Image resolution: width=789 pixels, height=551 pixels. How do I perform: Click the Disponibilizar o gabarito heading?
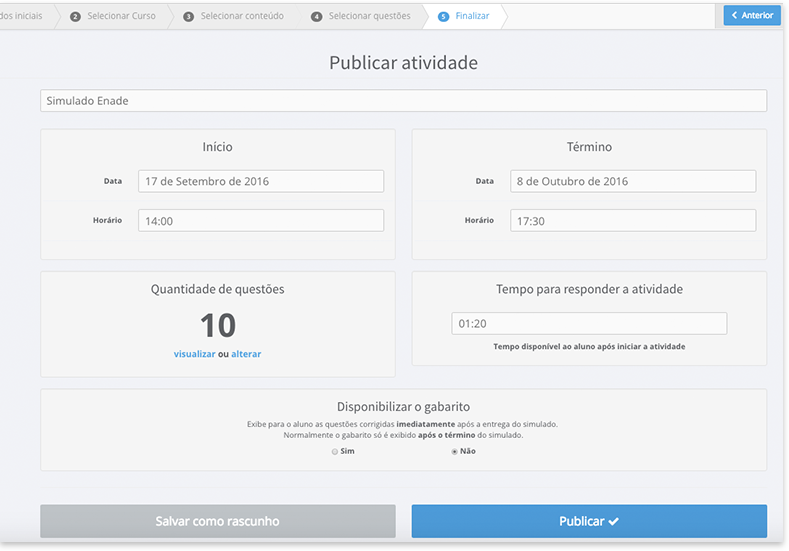pyautogui.click(x=404, y=407)
